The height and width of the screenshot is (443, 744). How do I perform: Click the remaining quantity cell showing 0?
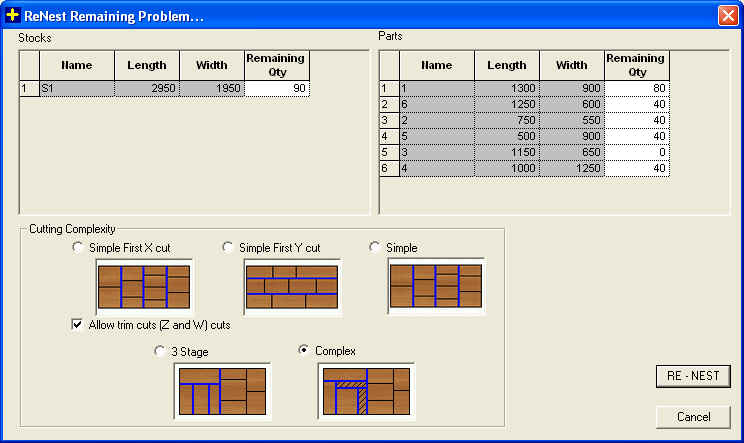[x=637, y=153]
